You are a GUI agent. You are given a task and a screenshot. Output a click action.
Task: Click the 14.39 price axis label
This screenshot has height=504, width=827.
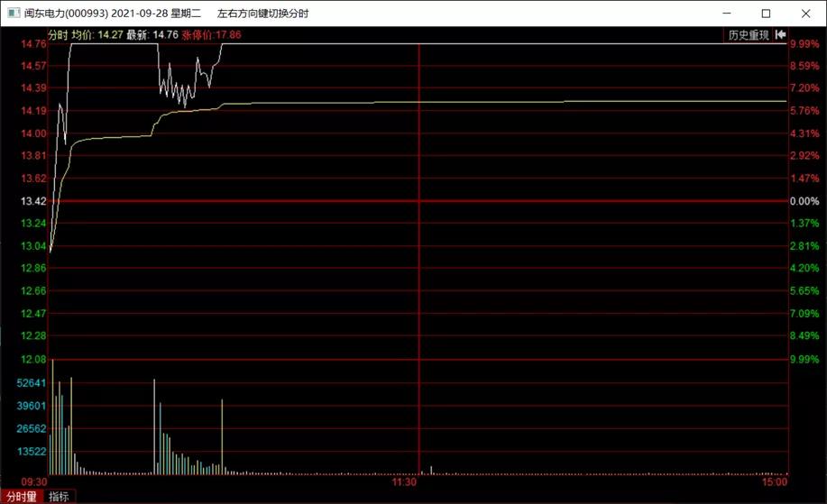point(33,88)
